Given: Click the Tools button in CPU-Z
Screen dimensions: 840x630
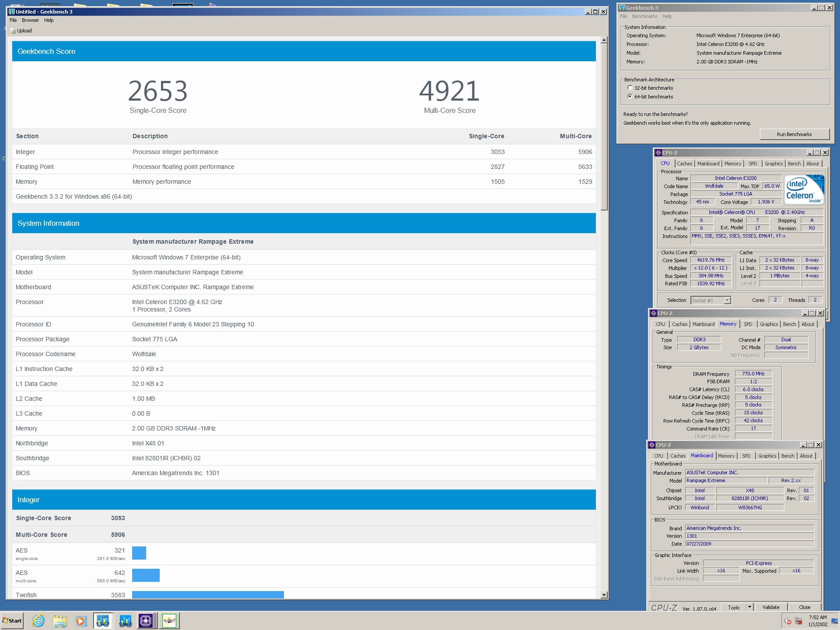Looking at the screenshot, I should tap(734, 607).
